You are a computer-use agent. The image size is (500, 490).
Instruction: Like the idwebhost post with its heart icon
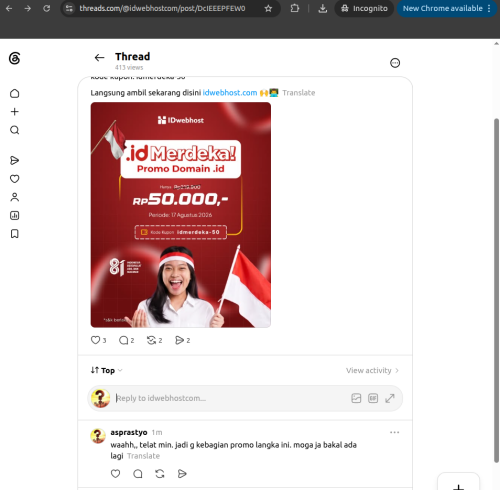click(x=95, y=340)
